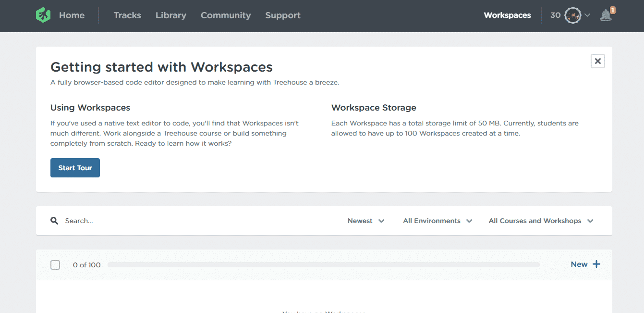Screen dimensions: 644x313
Task: Expand the Newest sort dropdown
Action: (x=366, y=221)
